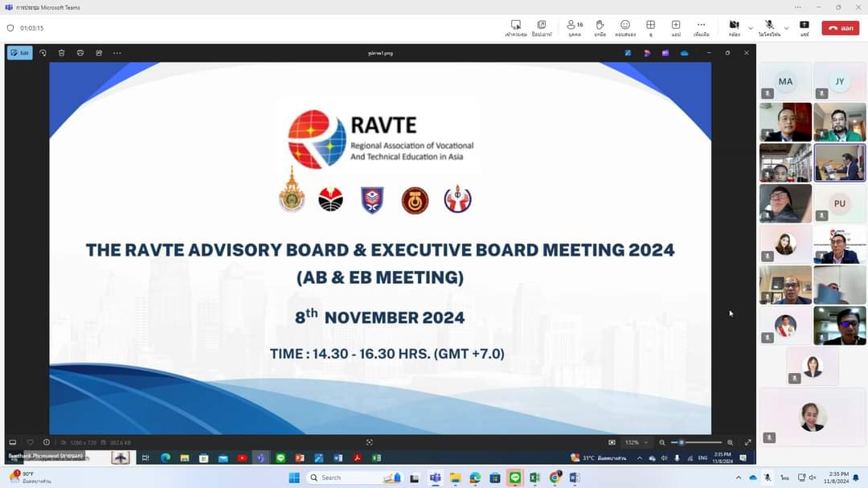Click the JY participant tile

pos(840,81)
